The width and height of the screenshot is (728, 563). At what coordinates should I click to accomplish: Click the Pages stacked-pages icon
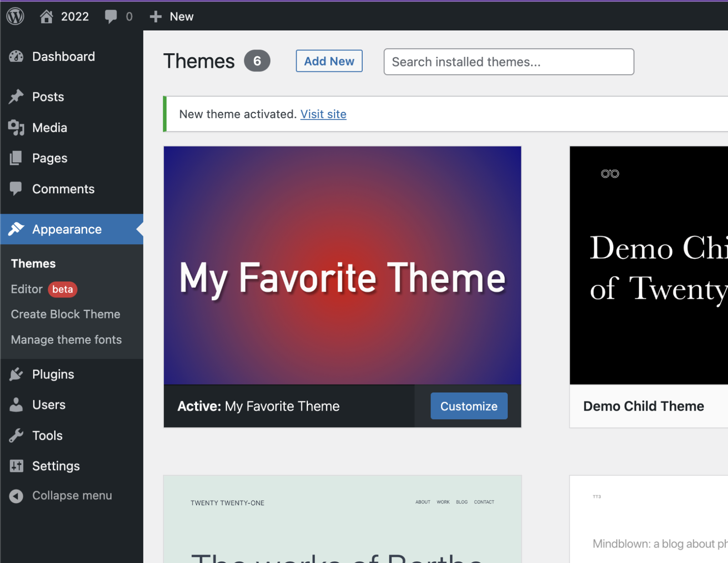(x=16, y=158)
